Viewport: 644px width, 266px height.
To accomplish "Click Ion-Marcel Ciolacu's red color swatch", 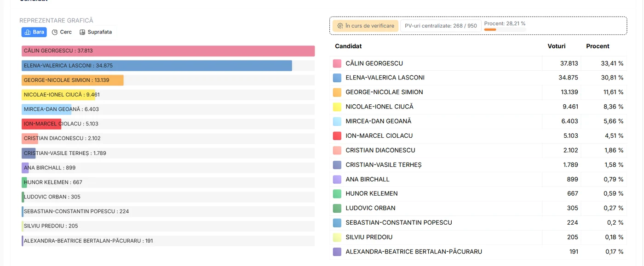I will click(337, 136).
